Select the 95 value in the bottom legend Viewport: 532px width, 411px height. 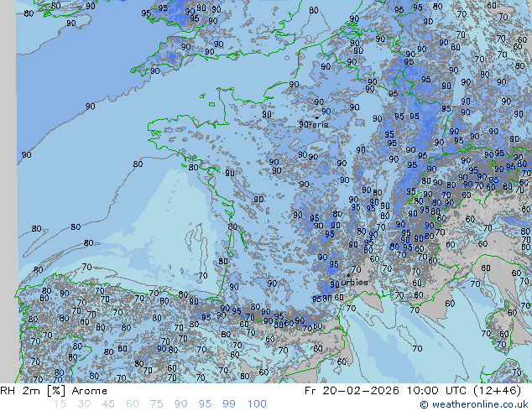tap(205, 404)
